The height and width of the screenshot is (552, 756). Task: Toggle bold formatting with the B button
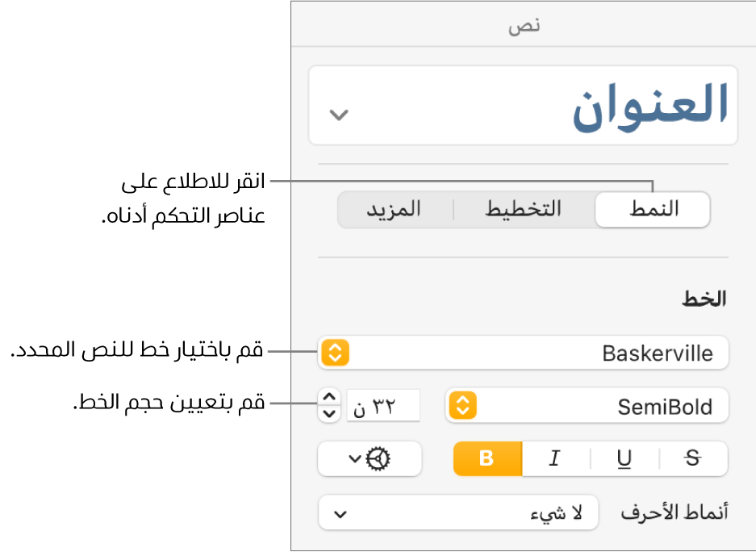pos(487,459)
